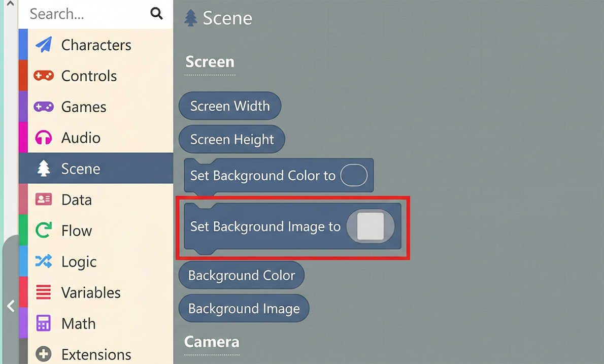This screenshot has width=604, height=364.
Task: Select the Scene category
Action: click(x=81, y=169)
